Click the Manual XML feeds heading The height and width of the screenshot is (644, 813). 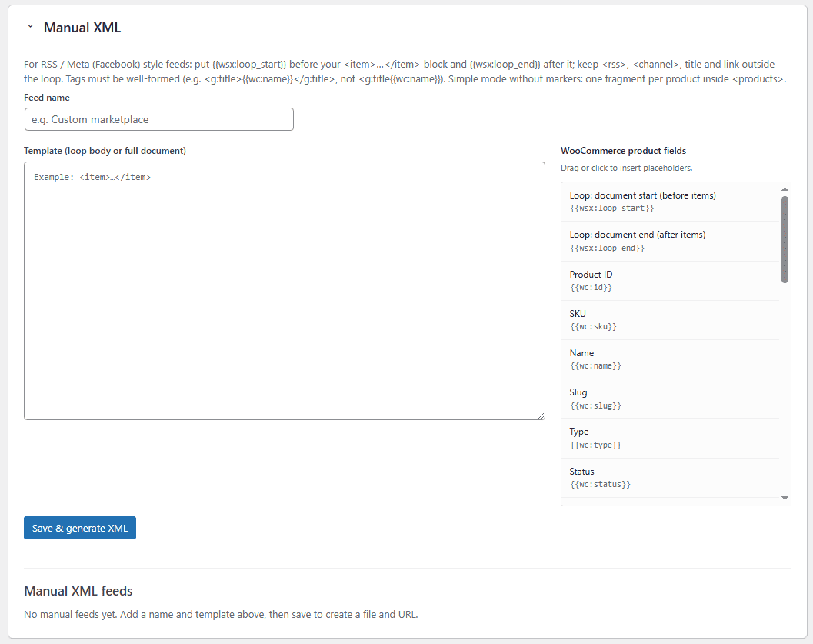pos(78,591)
